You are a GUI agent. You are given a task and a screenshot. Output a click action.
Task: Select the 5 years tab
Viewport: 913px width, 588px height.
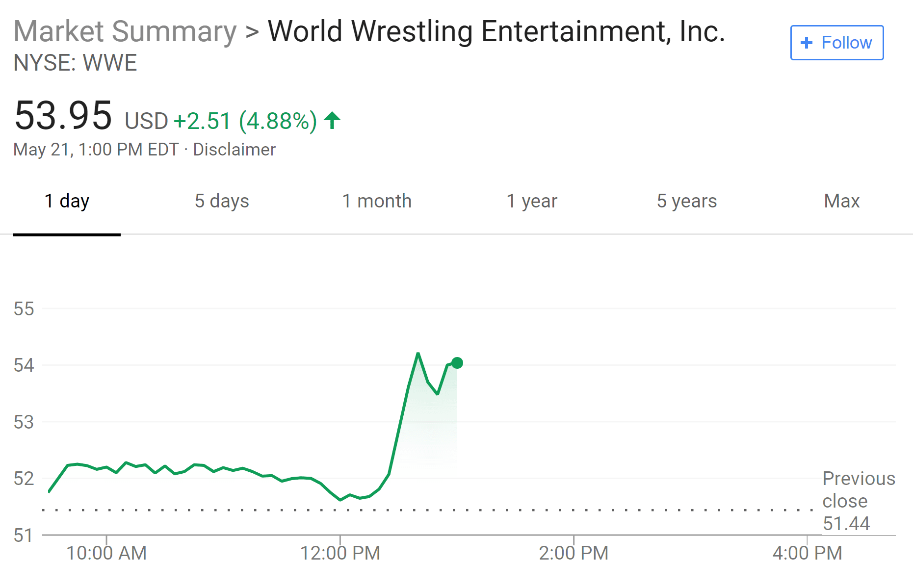686,201
